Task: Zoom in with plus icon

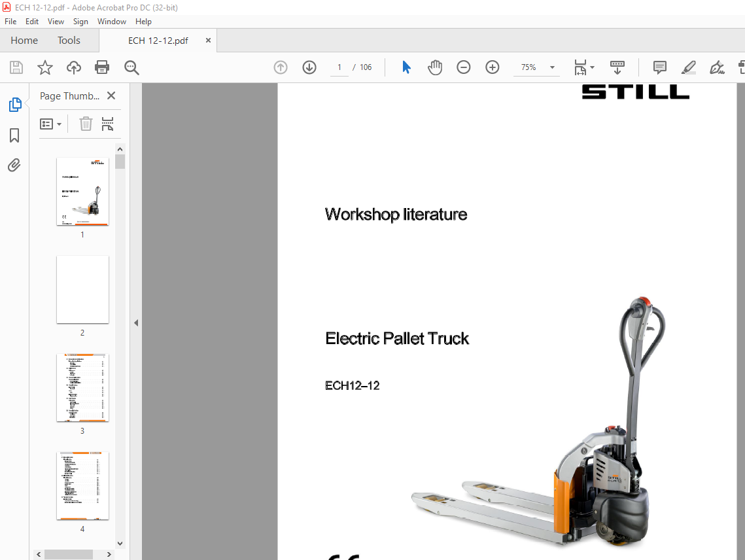Action: tap(493, 67)
